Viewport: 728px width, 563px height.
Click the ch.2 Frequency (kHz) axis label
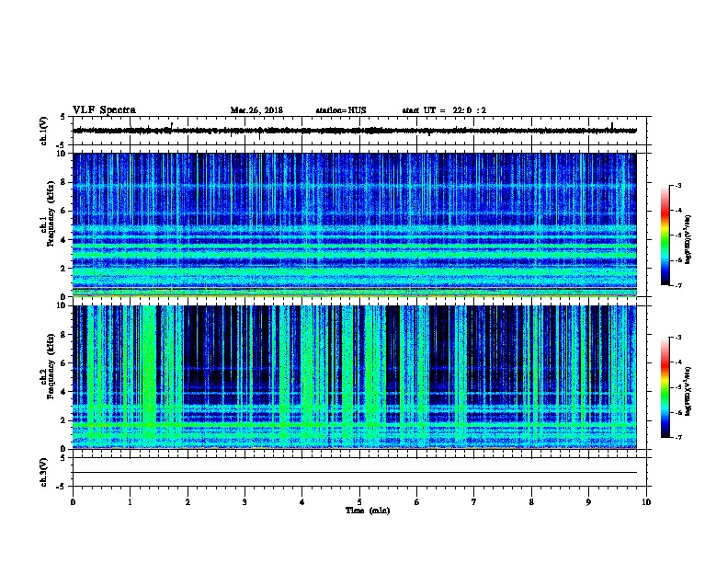pos(48,366)
